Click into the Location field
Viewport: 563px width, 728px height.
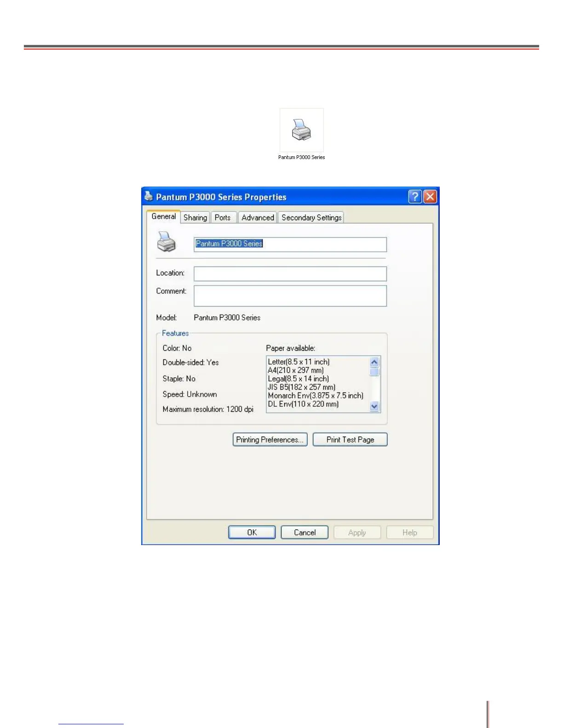(290, 273)
